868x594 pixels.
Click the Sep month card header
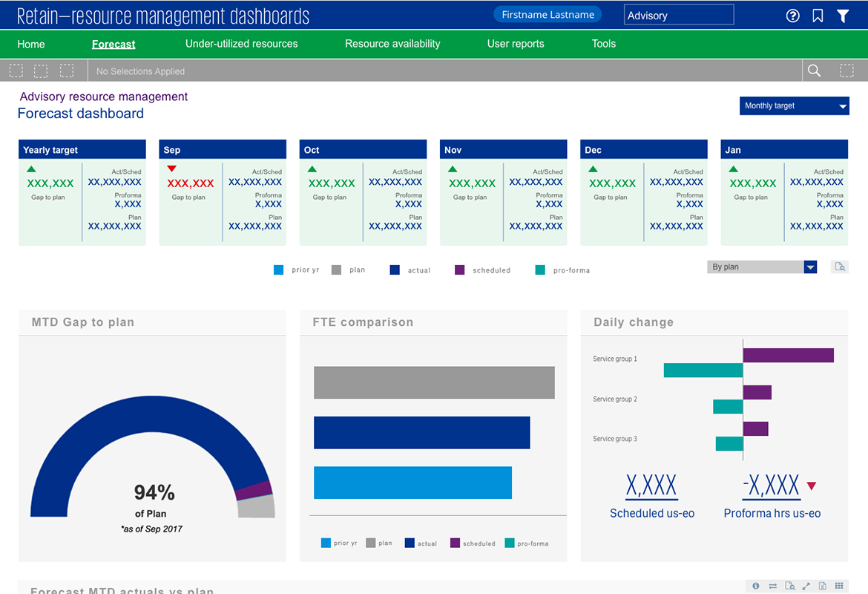pos(223,149)
